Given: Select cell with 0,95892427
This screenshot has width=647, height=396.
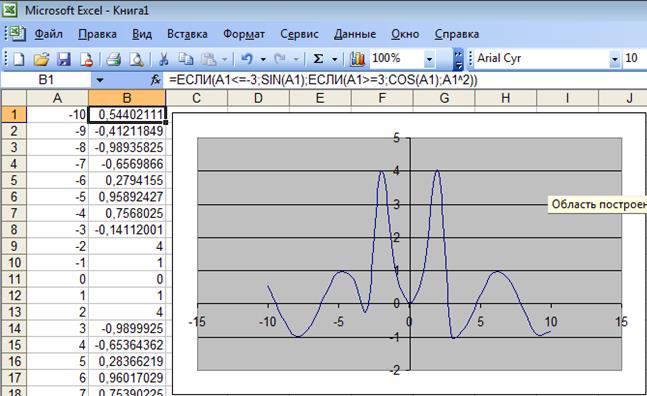Looking at the screenshot, I should 127,197.
